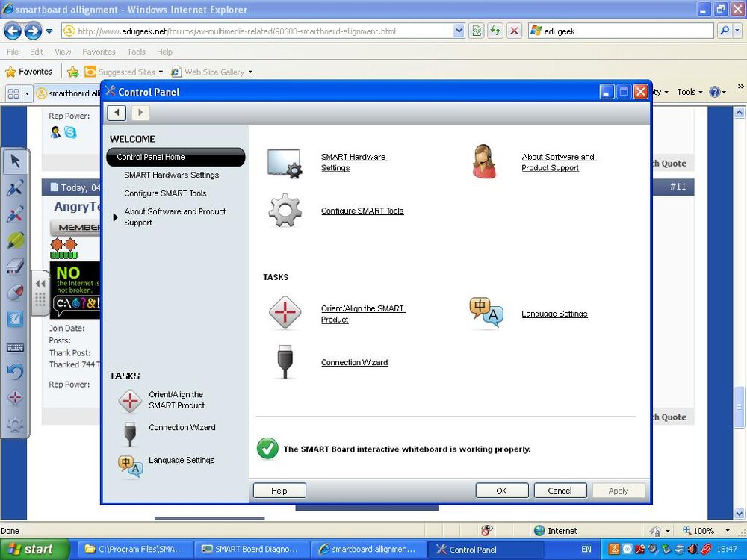Open the View menu in Internet Explorer
The image size is (747, 560).
(x=63, y=52)
